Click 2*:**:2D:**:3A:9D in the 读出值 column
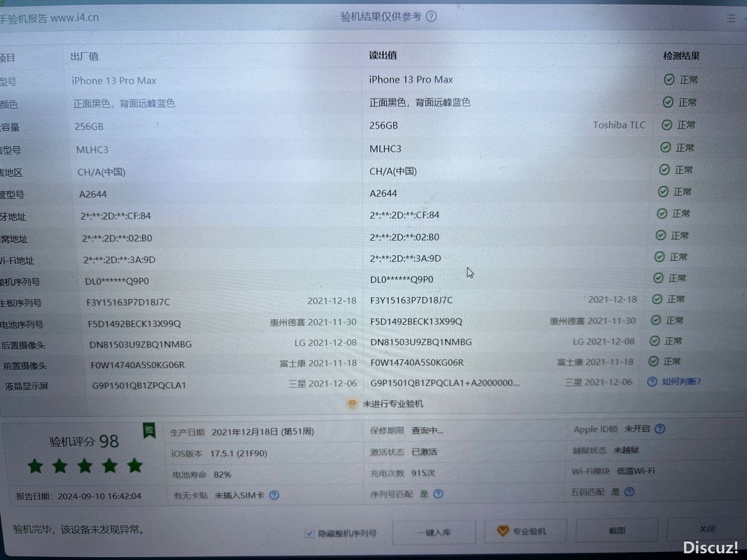Image resolution: width=747 pixels, height=560 pixels. tap(406, 258)
